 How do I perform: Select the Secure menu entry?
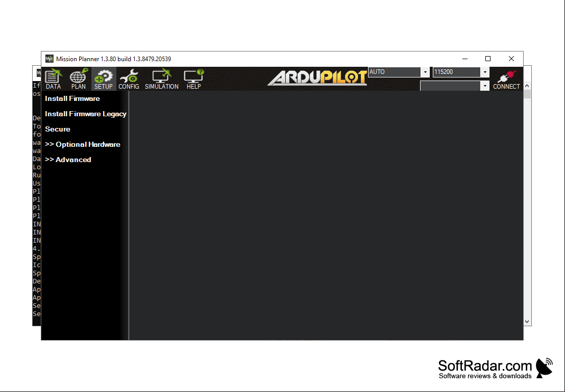[x=58, y=129]
